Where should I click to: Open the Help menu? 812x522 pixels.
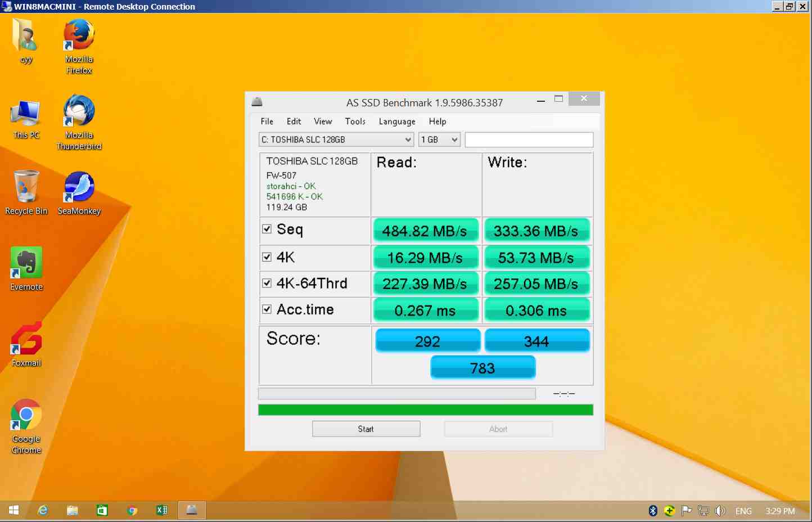point(437,121)
